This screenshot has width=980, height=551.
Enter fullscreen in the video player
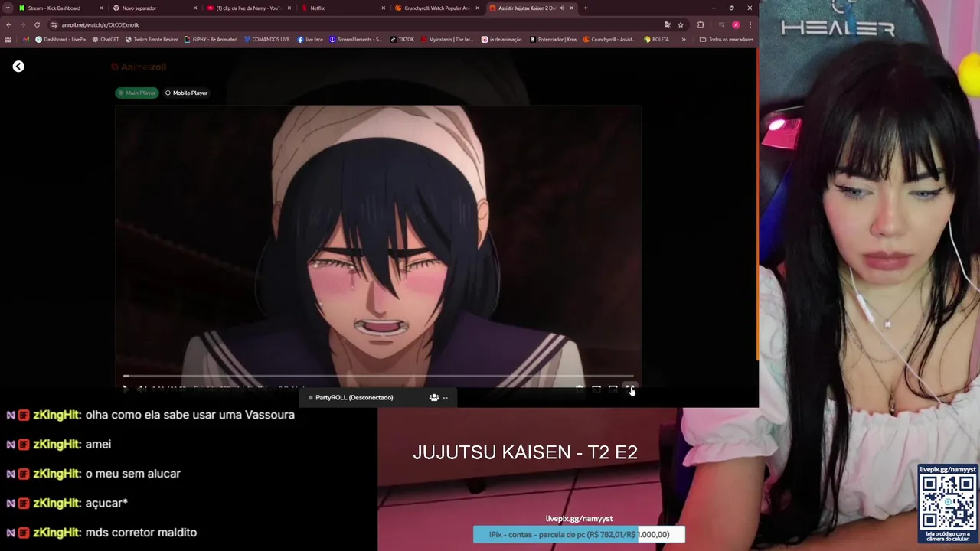tap(629, 389)
